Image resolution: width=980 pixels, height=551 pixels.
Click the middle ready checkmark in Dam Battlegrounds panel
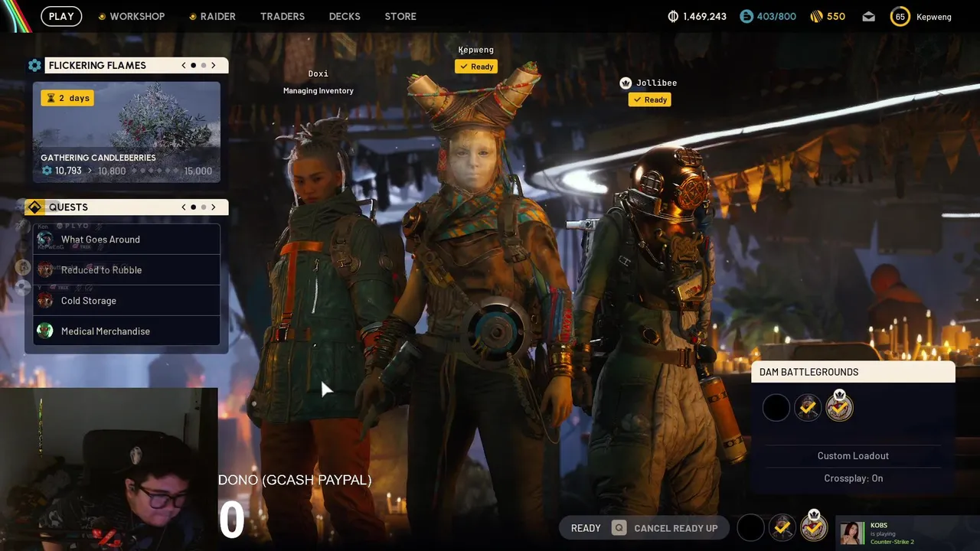pyautogui.click(x=808, y=408)
